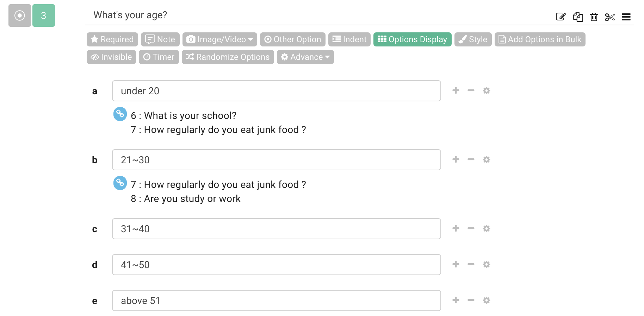Add an Other Option to the question
The image size is (644, 316).
pos(292,39)
